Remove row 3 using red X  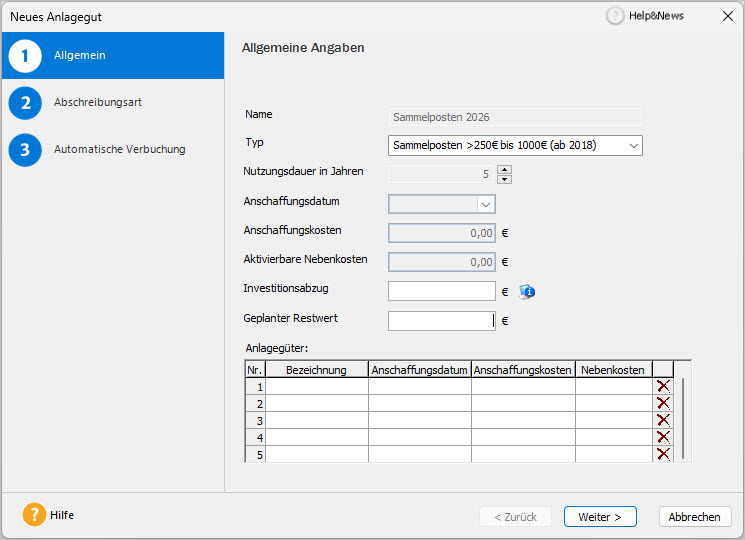coord(663,420)
